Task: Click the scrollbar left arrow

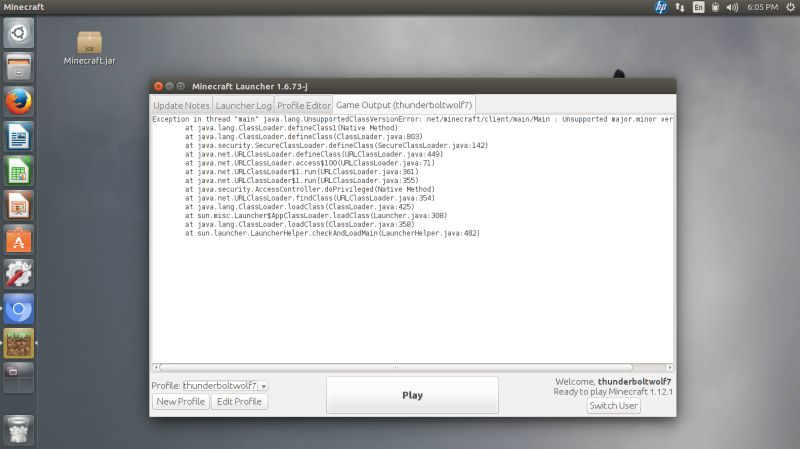Action: coord(156,367)
